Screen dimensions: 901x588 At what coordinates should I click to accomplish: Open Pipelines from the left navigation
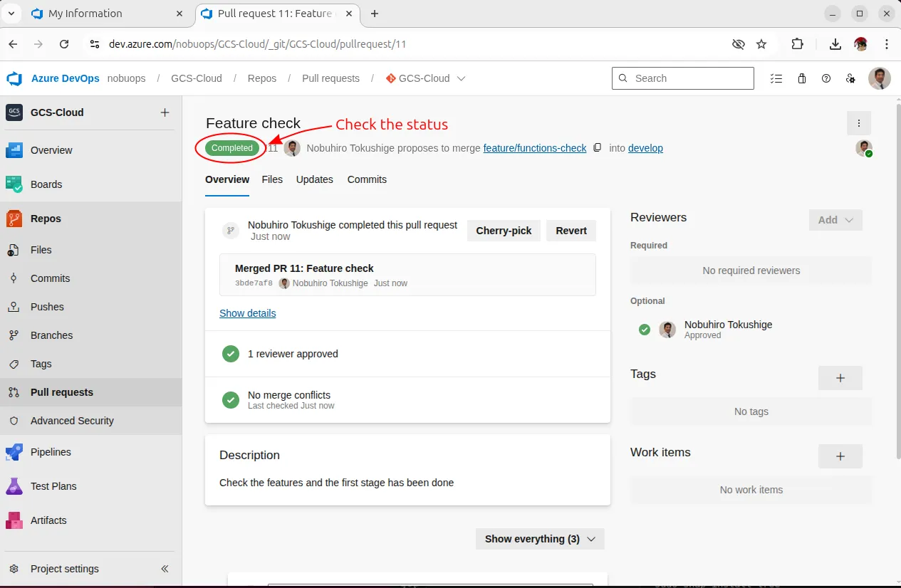click(50, 452)
